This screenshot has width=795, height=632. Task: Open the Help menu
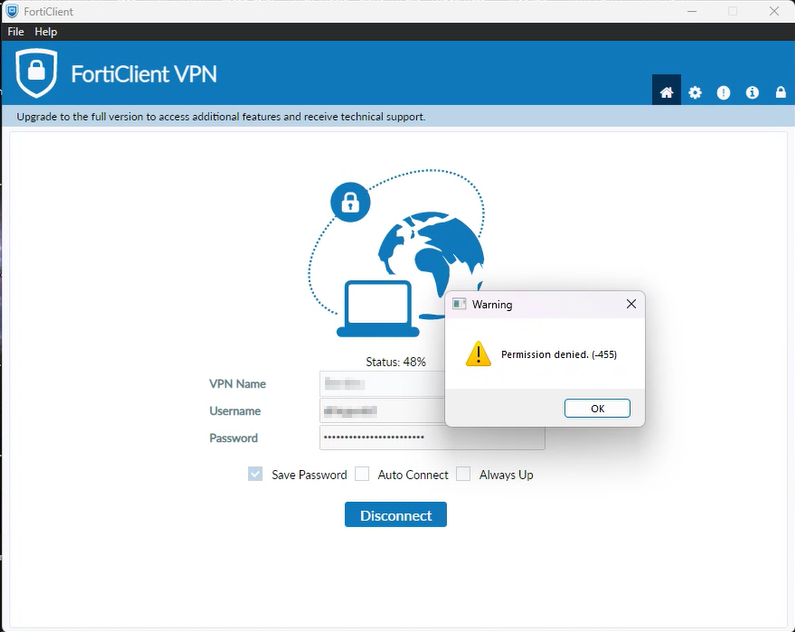(x=46, y=31)
